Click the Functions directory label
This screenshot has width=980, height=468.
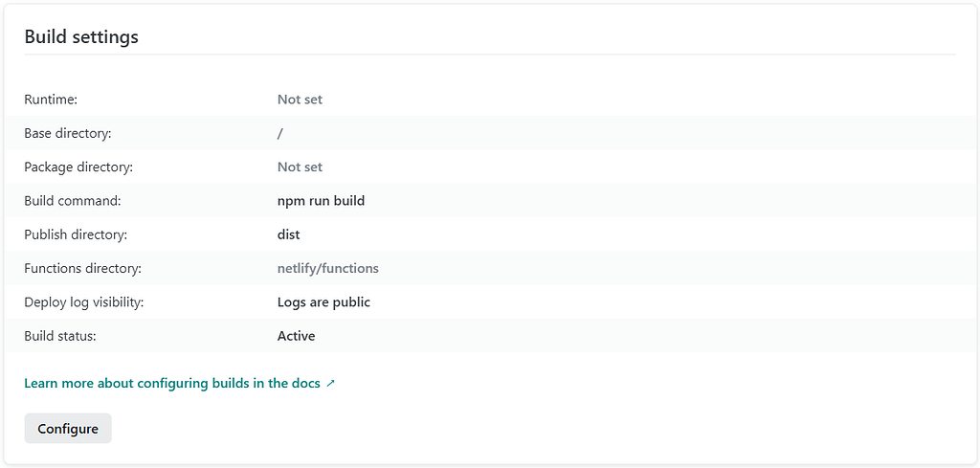point(82,268)
